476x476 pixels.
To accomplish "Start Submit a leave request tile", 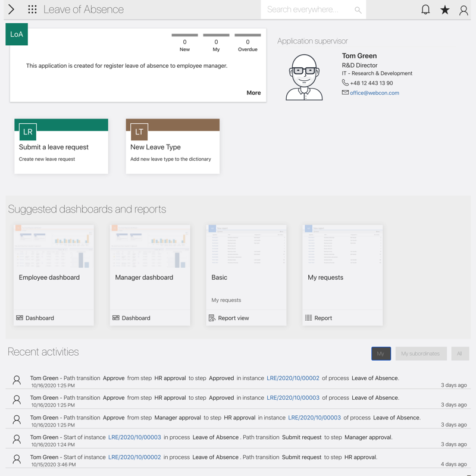I will point(61,146).
